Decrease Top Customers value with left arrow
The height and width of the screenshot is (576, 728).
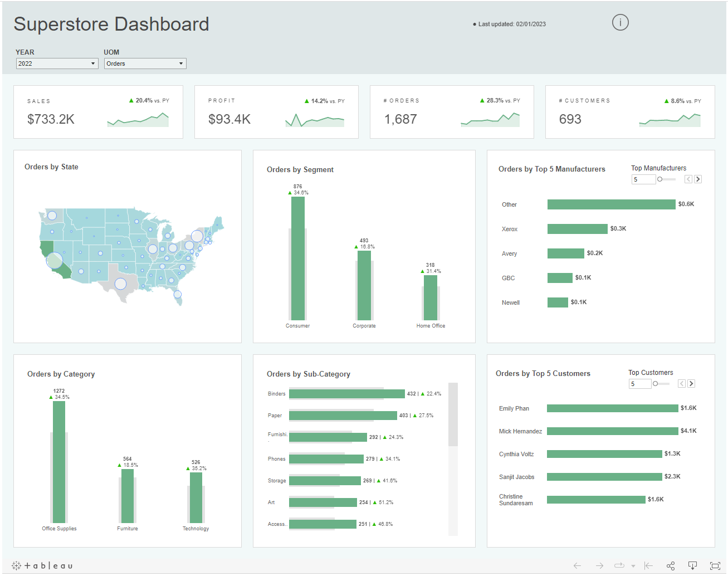pos(682,384)
